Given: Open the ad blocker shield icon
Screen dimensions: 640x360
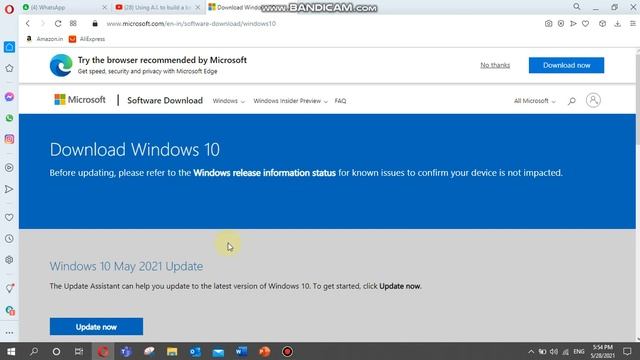Looking at the screenshot, I should pos(561,24).
